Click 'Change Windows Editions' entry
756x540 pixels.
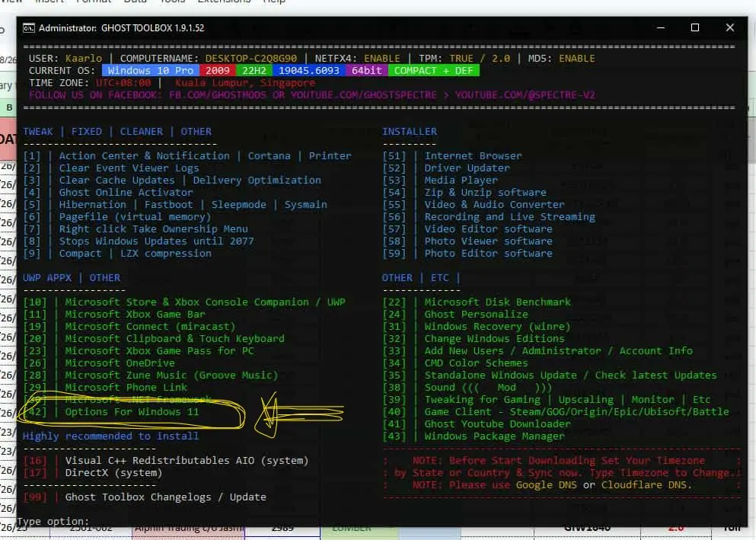494,339
